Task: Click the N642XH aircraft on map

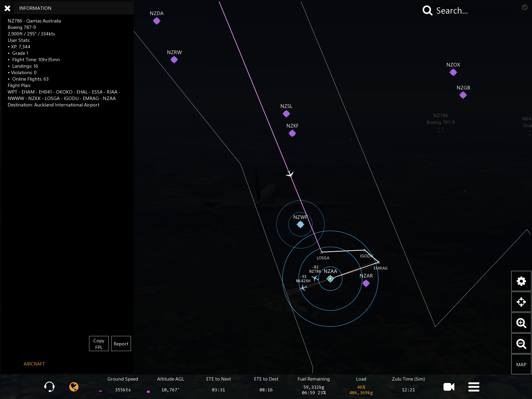Action: click(x=303, y=288)
